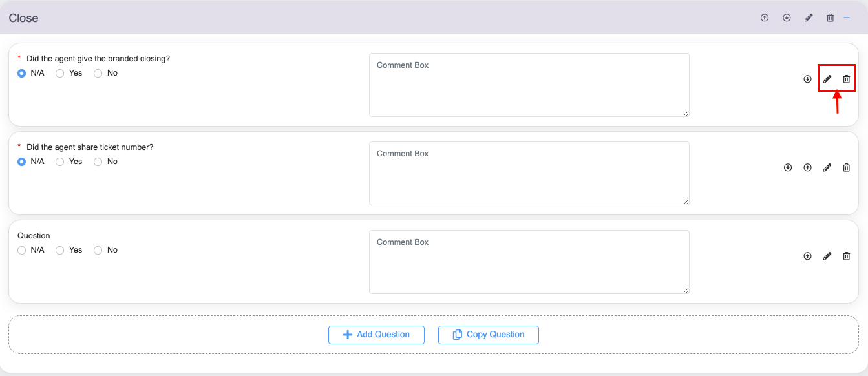Edit the branded closing question
868x376 pixels.
click(x=827, y=79)
